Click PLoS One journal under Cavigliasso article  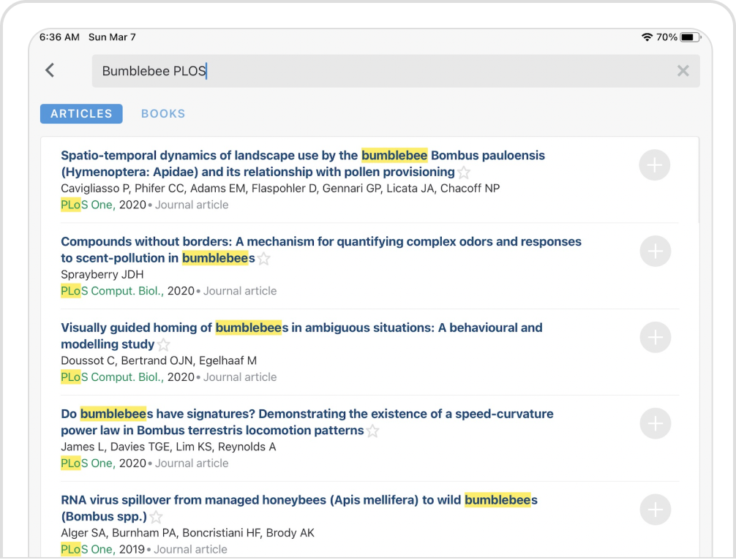(x=88, y=205)
